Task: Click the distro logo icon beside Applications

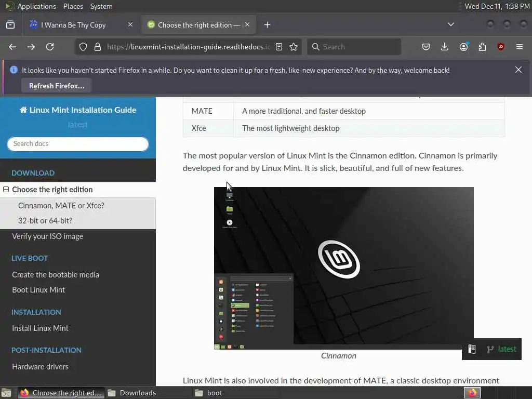Action: [9, 6]
